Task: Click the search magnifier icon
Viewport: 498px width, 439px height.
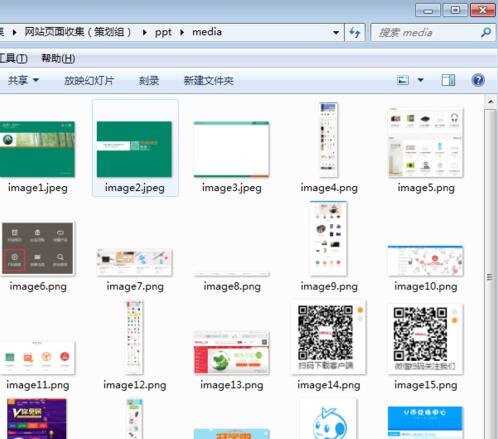Action: (486, 32)
